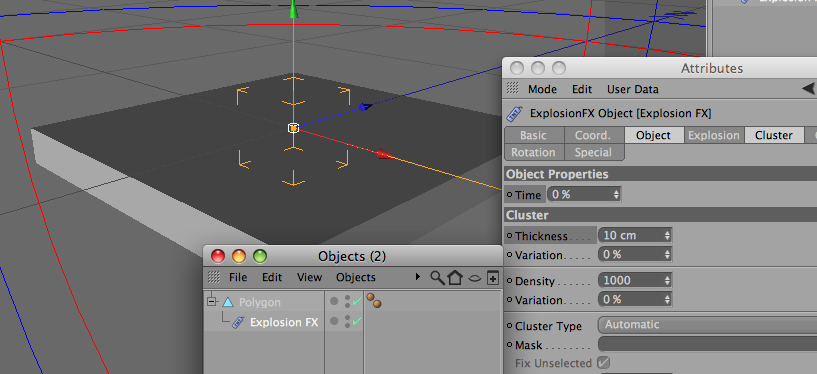The width and height of the screenshot is (817, 374).
Task: Click animation dot beside Density
Action: [x=510, y=281]
